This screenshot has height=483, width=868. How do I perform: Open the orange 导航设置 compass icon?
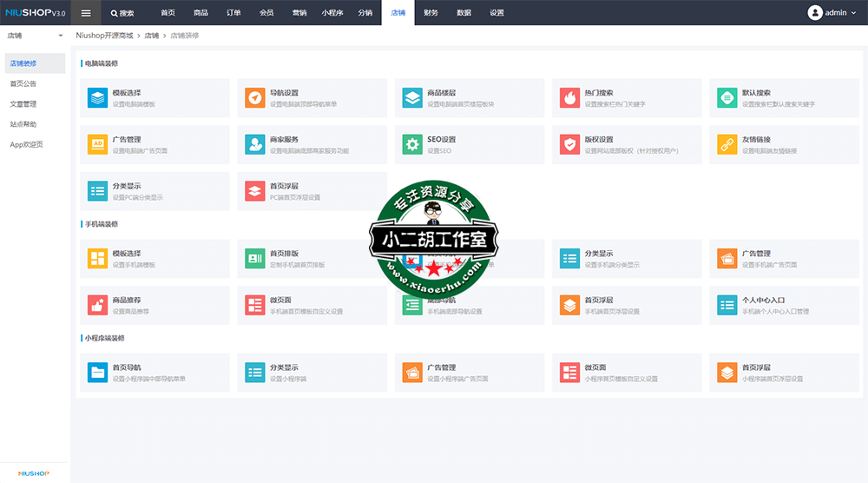(x=254, y=97)
